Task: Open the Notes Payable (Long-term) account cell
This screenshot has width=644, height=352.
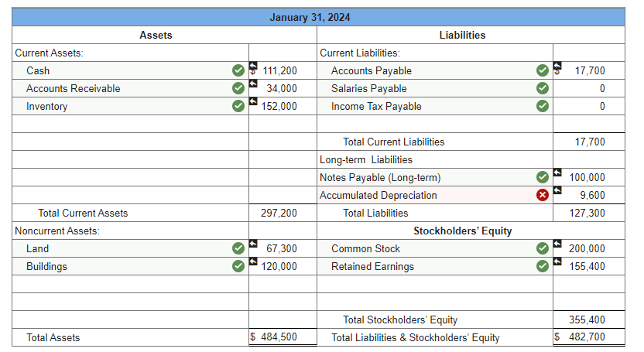Action: tap(435, 178)
